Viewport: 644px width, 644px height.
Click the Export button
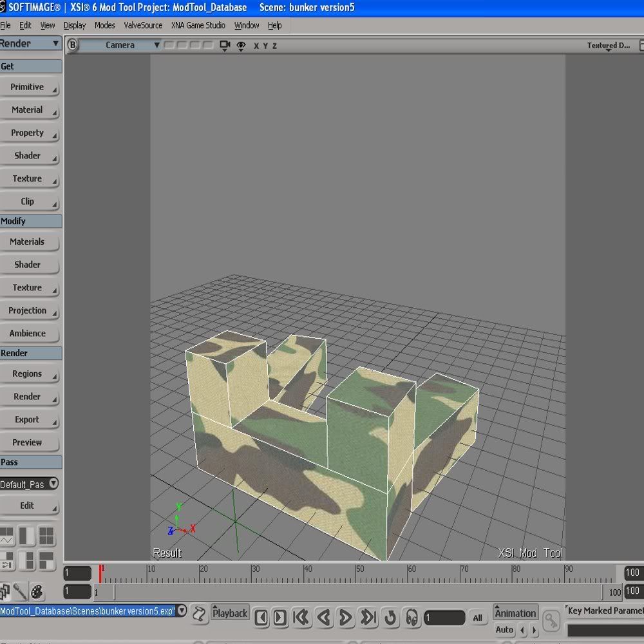(x=29, y=420)
